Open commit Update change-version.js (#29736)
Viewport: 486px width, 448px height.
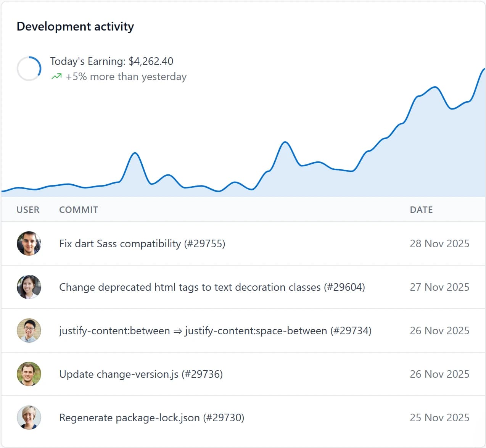[x=141, y=374]
